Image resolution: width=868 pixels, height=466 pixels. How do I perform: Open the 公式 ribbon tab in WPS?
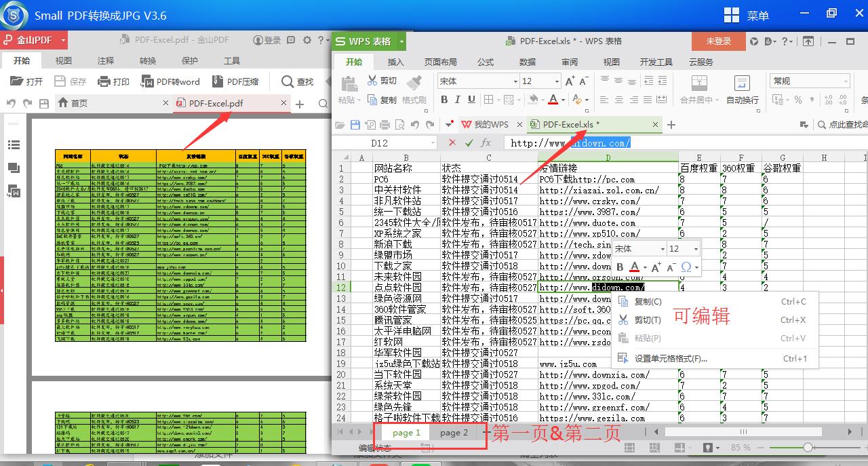click(486, 62)
